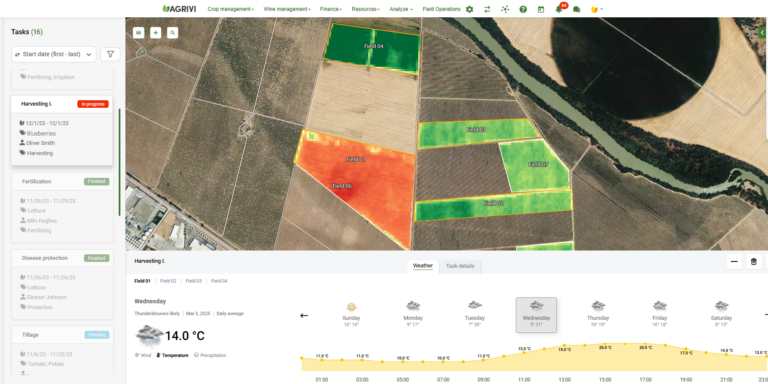768x384 pixels.
Task: Click the map layers icon
Action: [140, 33]
